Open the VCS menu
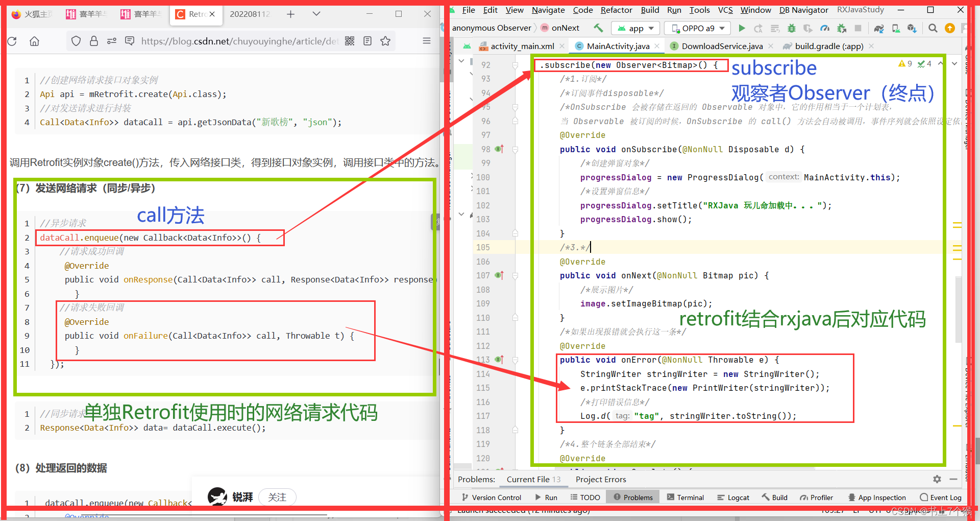 [x=725, y=10]
